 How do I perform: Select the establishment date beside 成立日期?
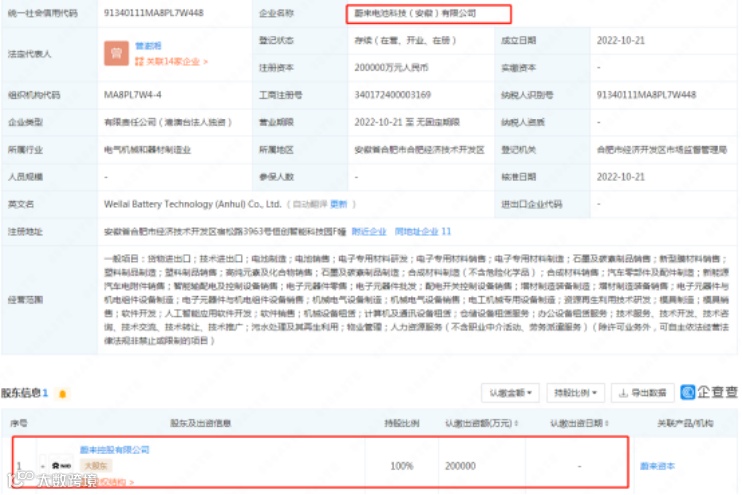621,40
